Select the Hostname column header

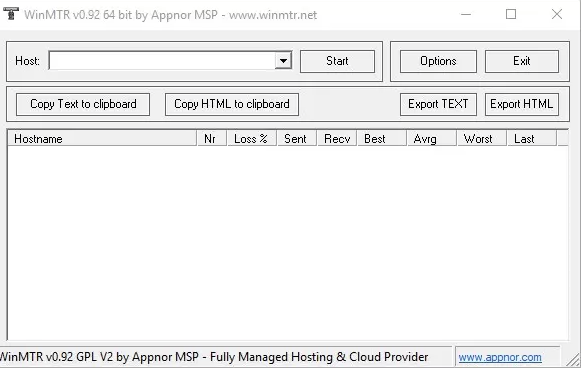[x=102, y=139]
